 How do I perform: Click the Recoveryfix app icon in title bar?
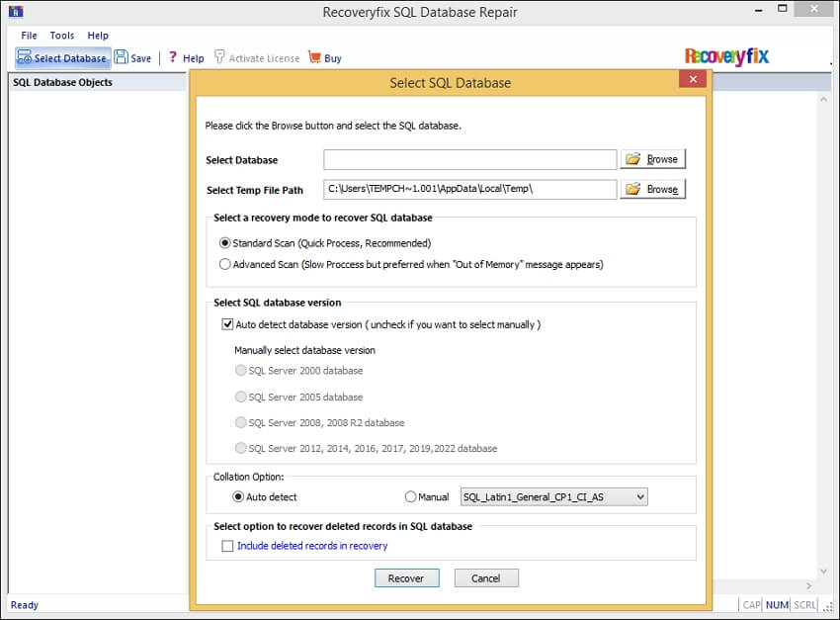coord(16,11)
